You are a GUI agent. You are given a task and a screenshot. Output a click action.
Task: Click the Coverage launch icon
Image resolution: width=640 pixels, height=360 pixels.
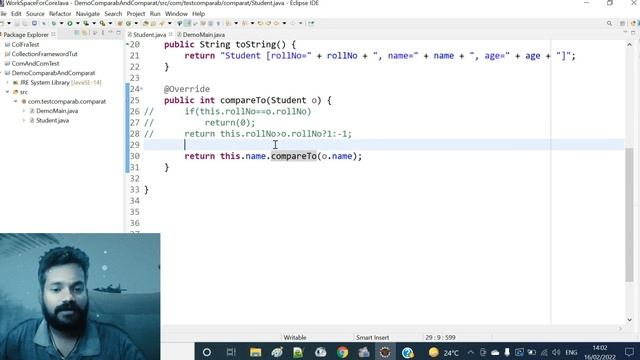click(86, 23)
